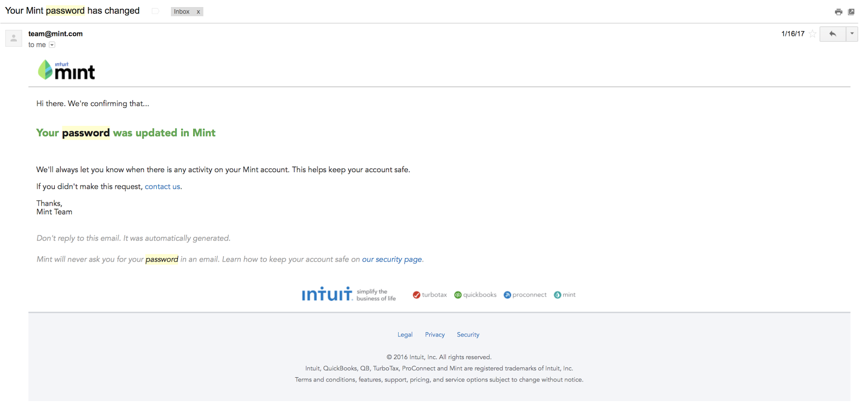
Task: Click the date 1/16/17
Action: click(x=793, y=34)
